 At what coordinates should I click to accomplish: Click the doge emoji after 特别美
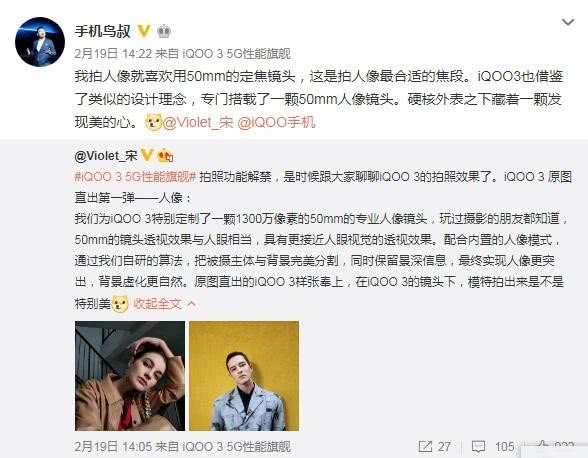pos(120,304)
